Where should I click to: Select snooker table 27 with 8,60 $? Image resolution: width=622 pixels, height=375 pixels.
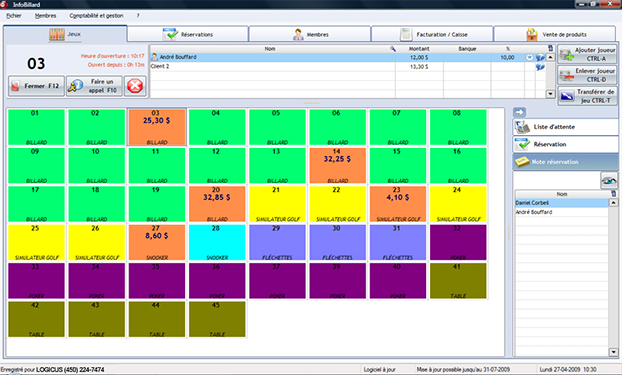[x=157, y=242]
